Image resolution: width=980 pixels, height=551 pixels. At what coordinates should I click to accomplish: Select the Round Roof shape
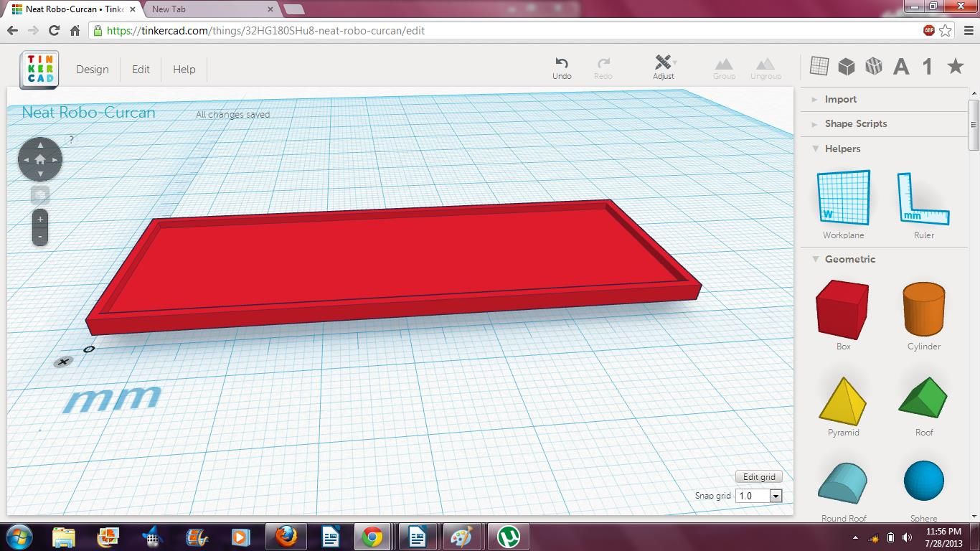pos(843,483)
